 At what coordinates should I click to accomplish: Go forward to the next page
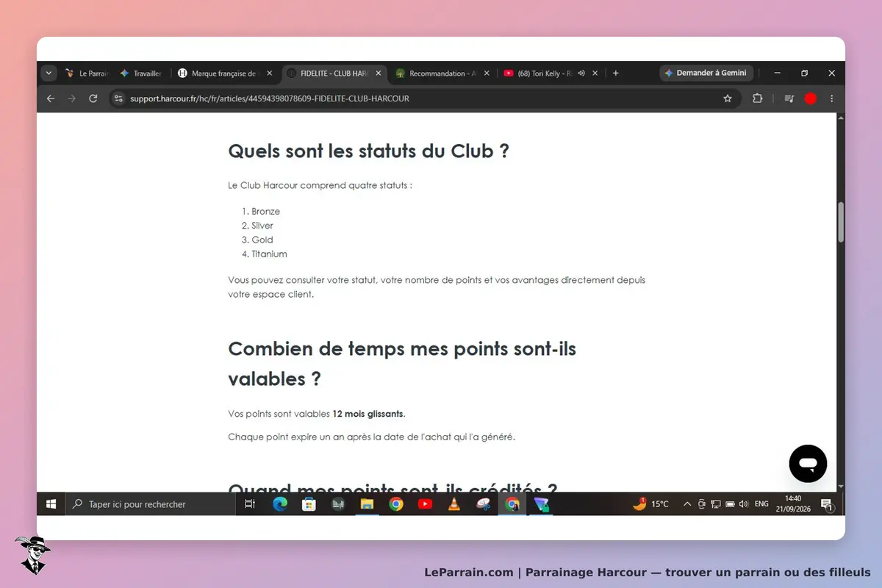click(x=71, y=98)
